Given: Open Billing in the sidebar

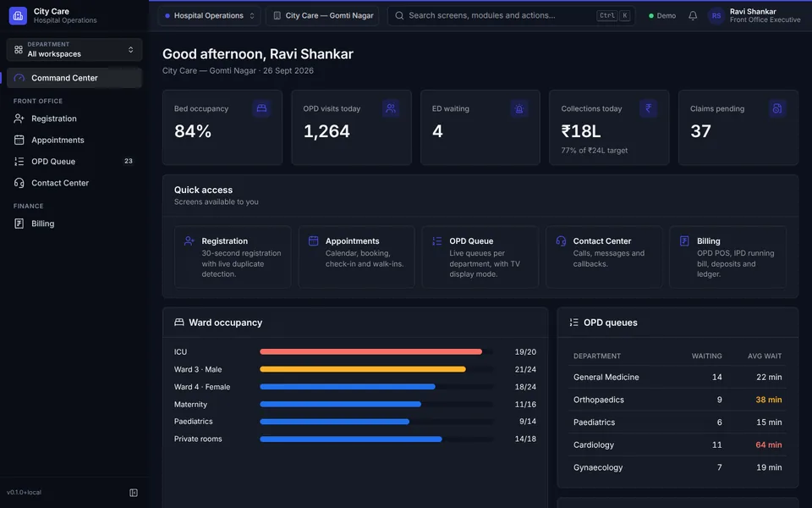Looking at the screenshot, I should [74, 224].
